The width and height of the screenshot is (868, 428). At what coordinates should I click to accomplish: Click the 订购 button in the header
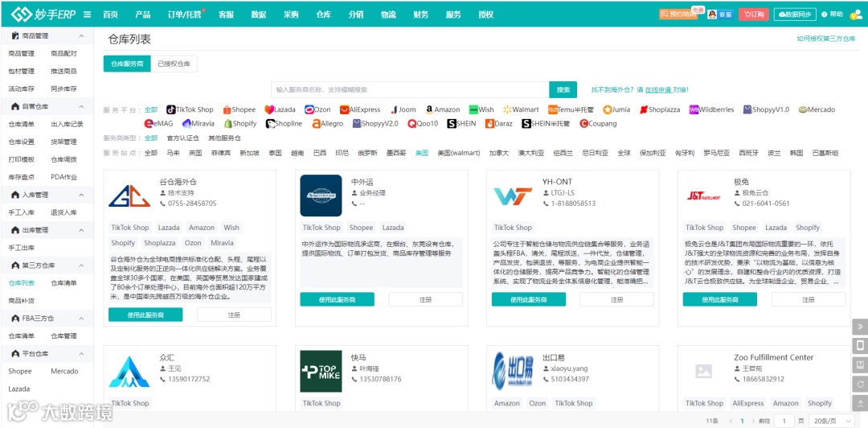(754, 14)
